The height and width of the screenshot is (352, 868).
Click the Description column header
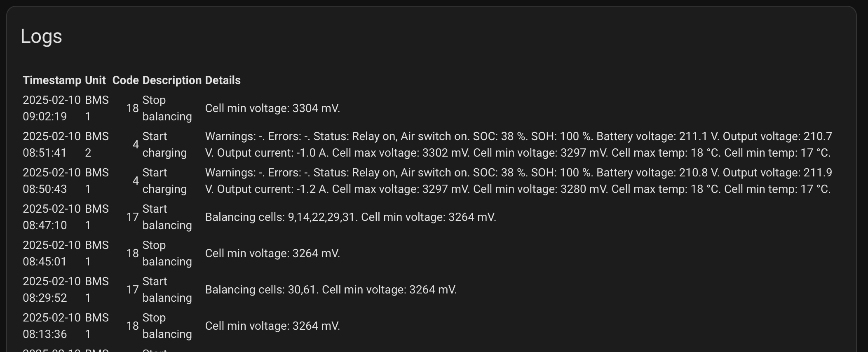tap(172, 80)
